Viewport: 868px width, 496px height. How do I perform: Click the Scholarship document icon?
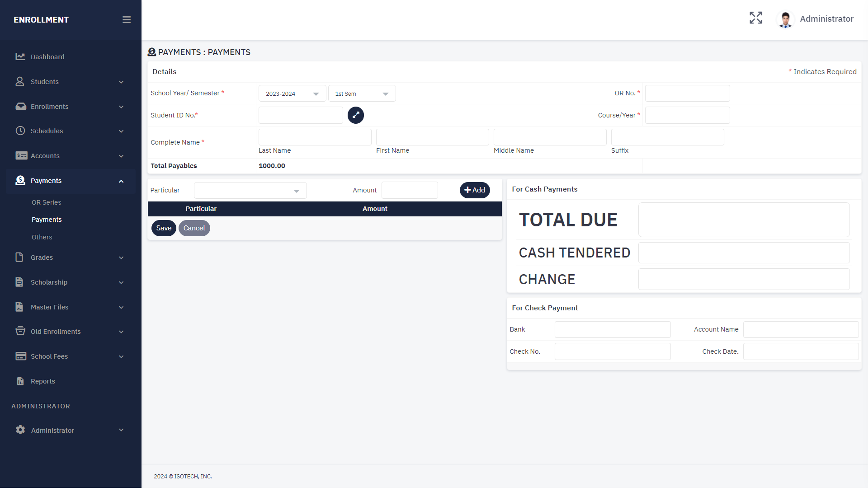tap(19, 282)
